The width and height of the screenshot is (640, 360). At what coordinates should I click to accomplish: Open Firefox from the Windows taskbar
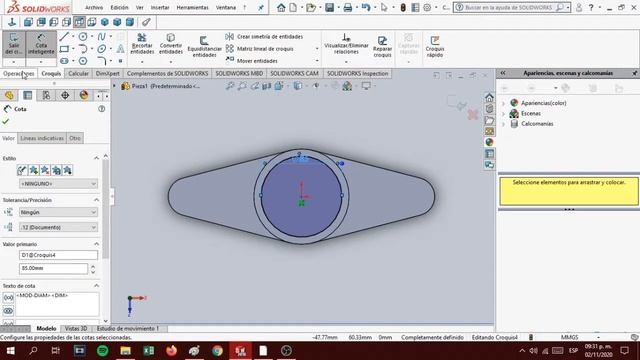click(171, 351)
